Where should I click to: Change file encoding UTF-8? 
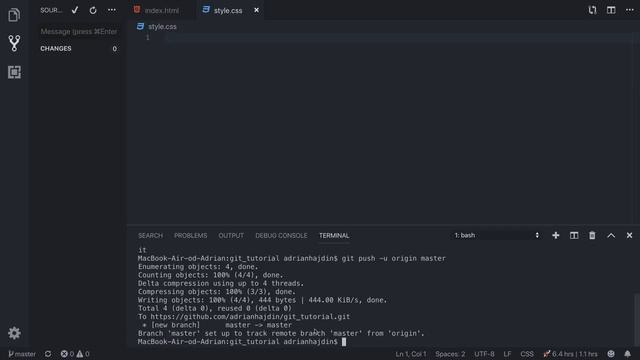pyautogui.click(x=484, y=354)
